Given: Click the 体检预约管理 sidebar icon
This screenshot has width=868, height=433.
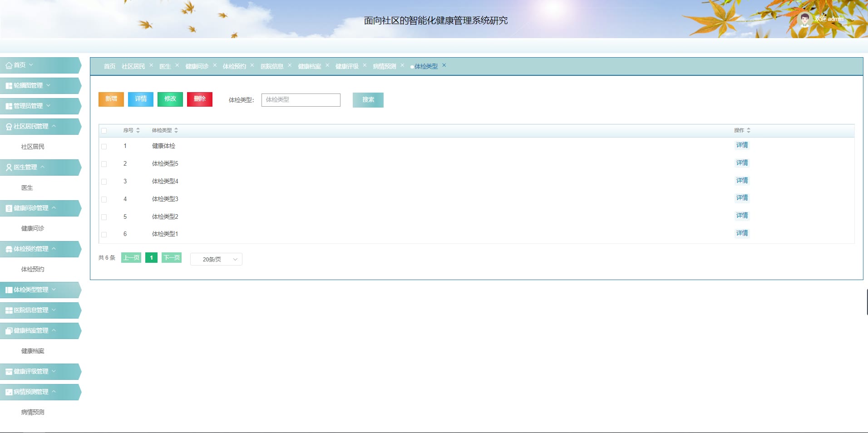Looking at the screenshot, I should pyautogui.click(x=9, y=249).
